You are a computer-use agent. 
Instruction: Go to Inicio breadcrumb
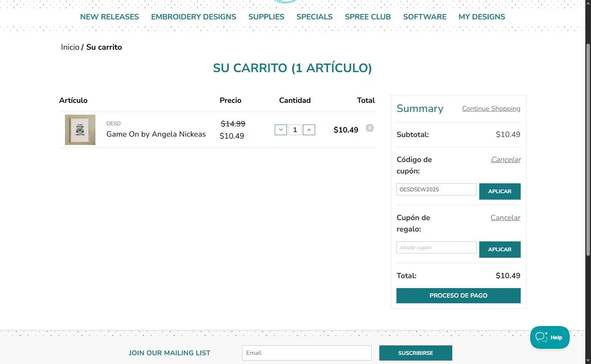(x=70, y=47)
